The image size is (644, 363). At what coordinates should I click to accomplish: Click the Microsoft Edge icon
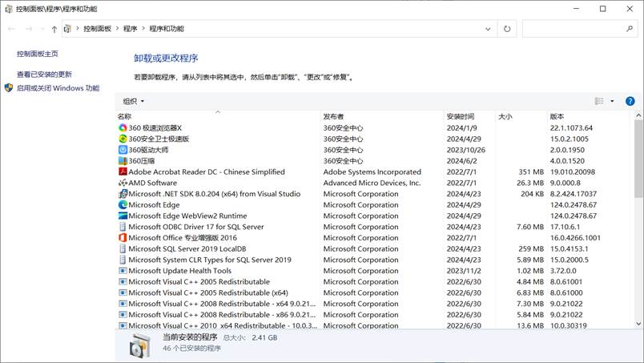coord(123,204)
